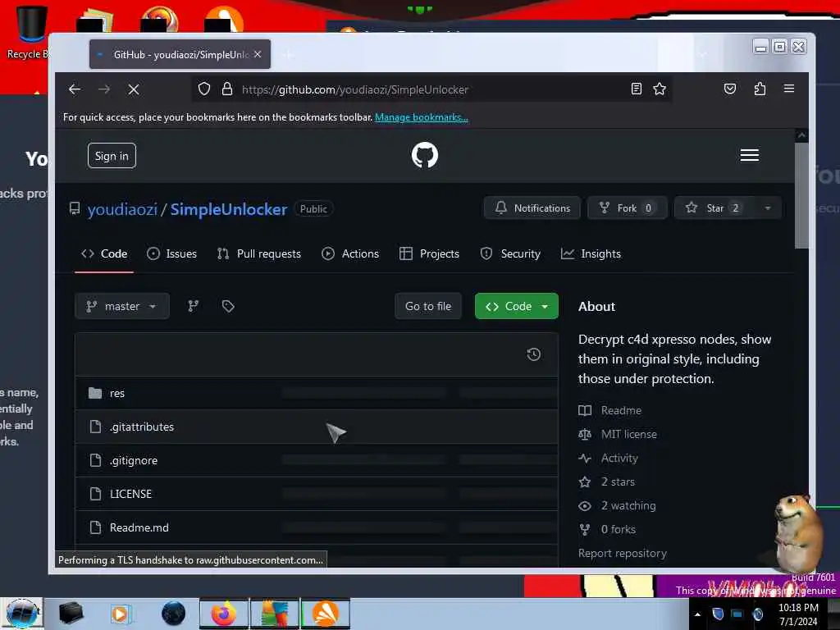
Task: Open Firefox from the taskbar
Action: click(224, 614)
